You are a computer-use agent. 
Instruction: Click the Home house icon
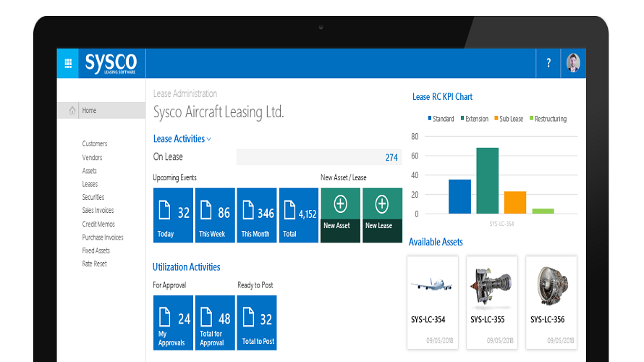[x=72, y=110]
